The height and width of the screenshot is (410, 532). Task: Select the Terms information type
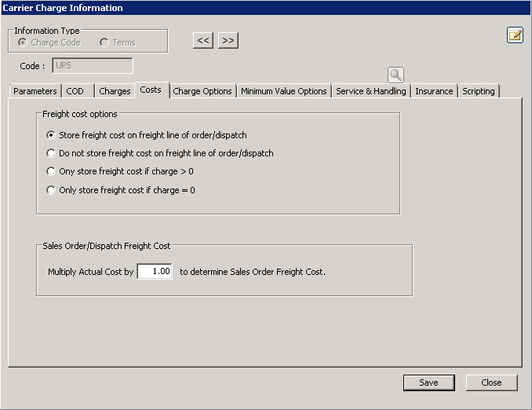pos(104,42)
